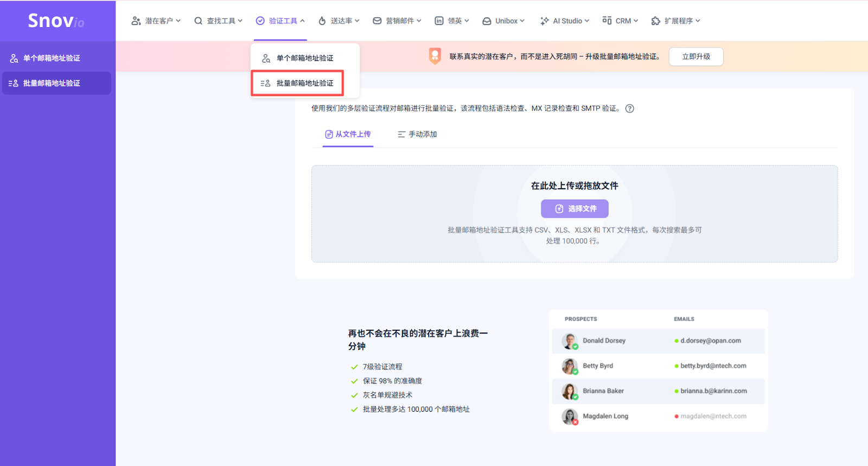Click sidebar 单个邮箱地址验证 icon
The width and height of the screenshot is (868, 466).
click(x=14, y=58)
